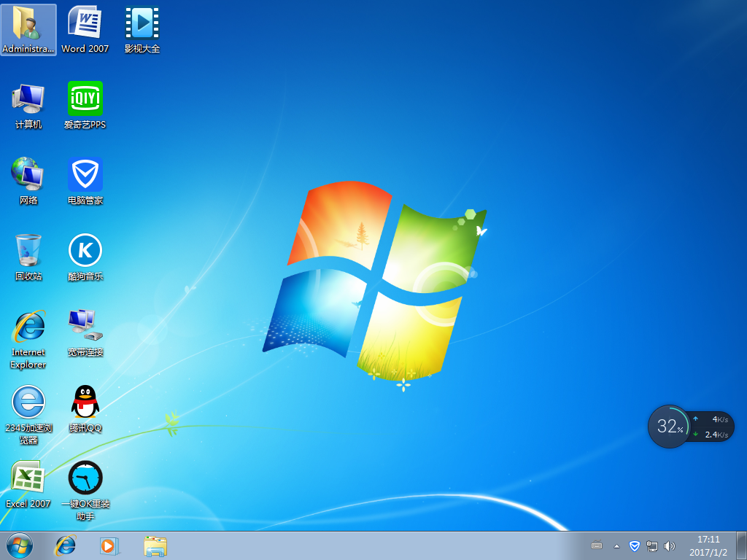This screenshot has height=560, width=747.
Task: Select the iQIYI PPS desktop icon
Action: click(x=85, y=98)
